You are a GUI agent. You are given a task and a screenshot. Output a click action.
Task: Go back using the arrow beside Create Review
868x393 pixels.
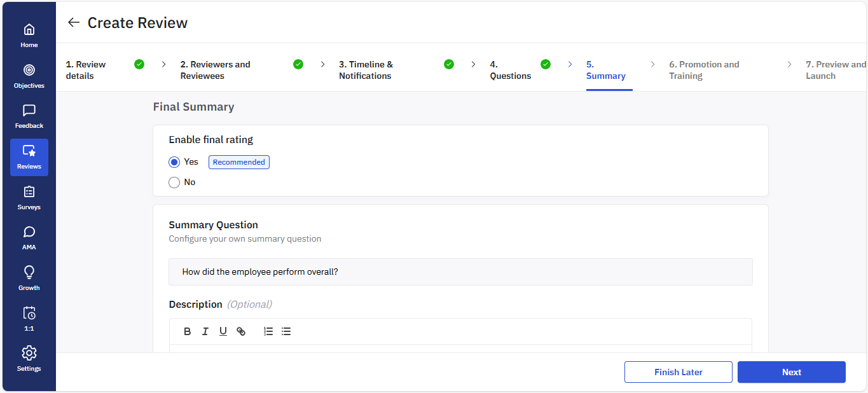pos(74,23)
